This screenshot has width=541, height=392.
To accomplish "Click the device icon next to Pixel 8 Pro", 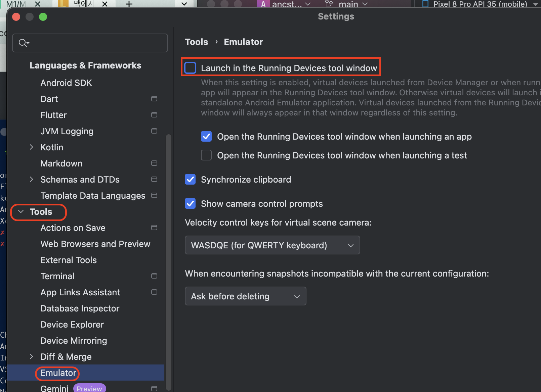I will pos(425,4).
